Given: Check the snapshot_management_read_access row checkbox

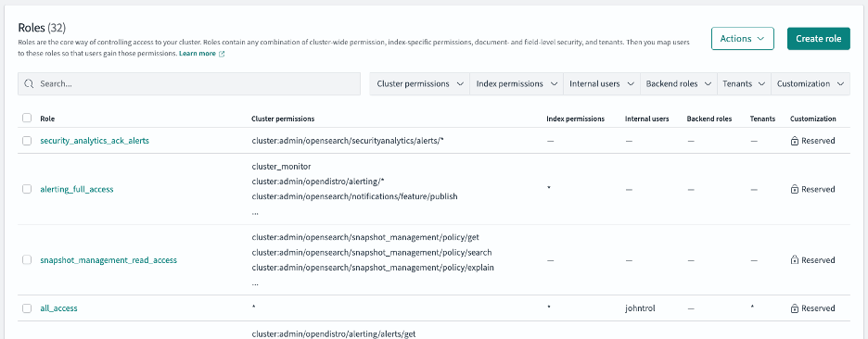Looking at the screenshot, I should (27, 260).
